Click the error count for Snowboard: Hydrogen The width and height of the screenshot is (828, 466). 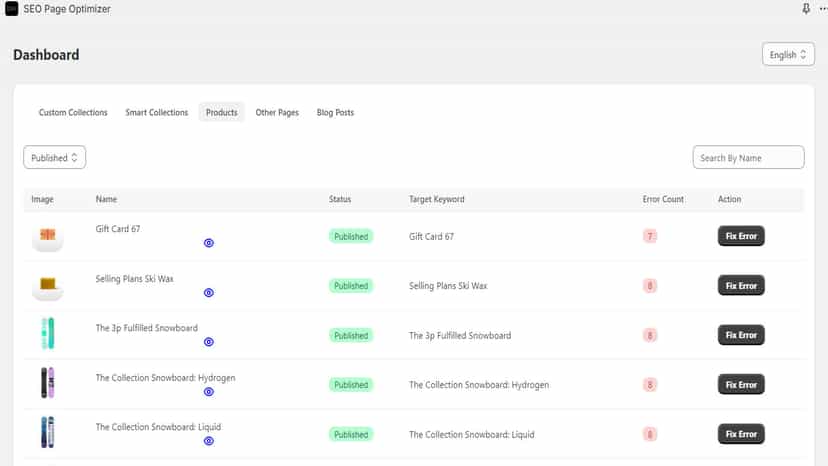tap(650, 385)
